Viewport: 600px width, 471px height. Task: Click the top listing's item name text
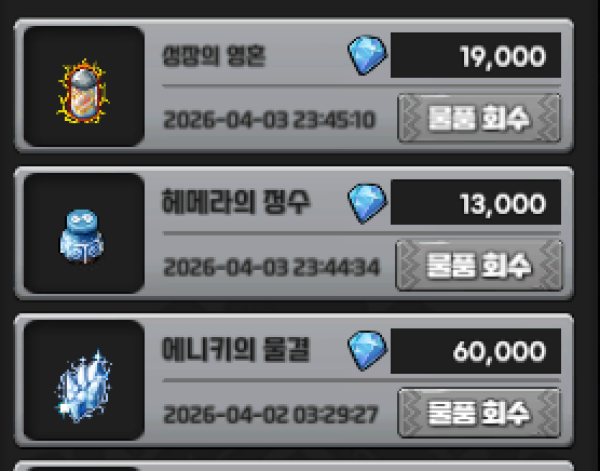click(x=214, y=56)
